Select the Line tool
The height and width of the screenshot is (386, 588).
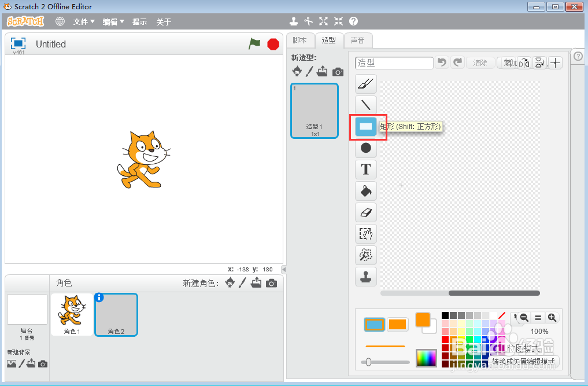(365, 105)
